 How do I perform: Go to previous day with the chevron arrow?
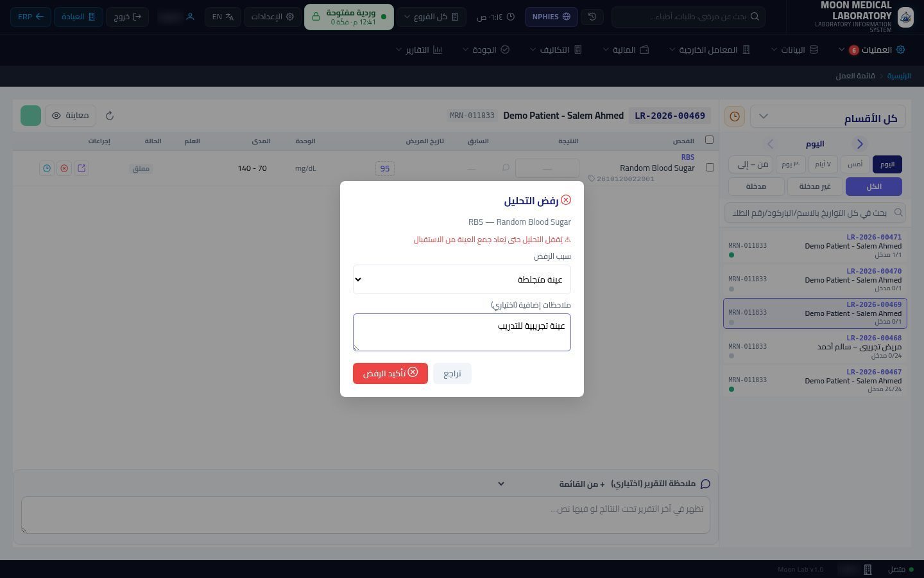click(860, 144)
